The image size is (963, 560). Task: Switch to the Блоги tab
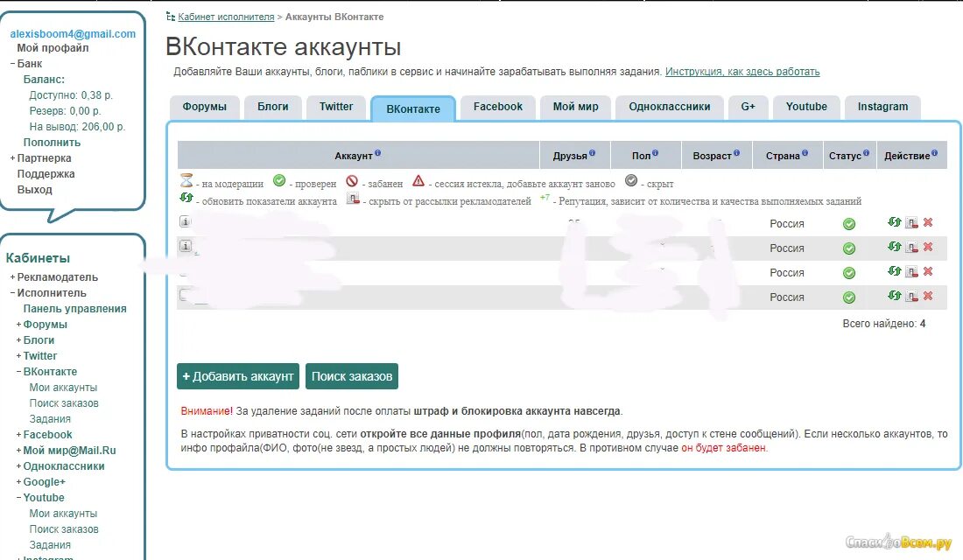click(272, 107)
